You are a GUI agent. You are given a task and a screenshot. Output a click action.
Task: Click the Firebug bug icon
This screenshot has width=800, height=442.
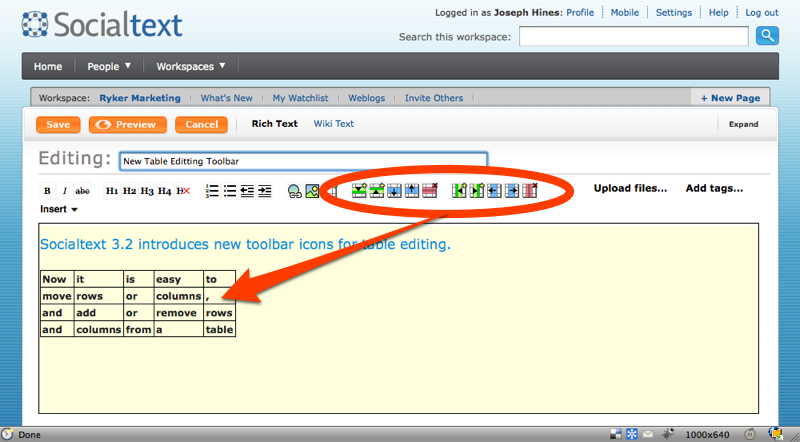click(668, 434)
